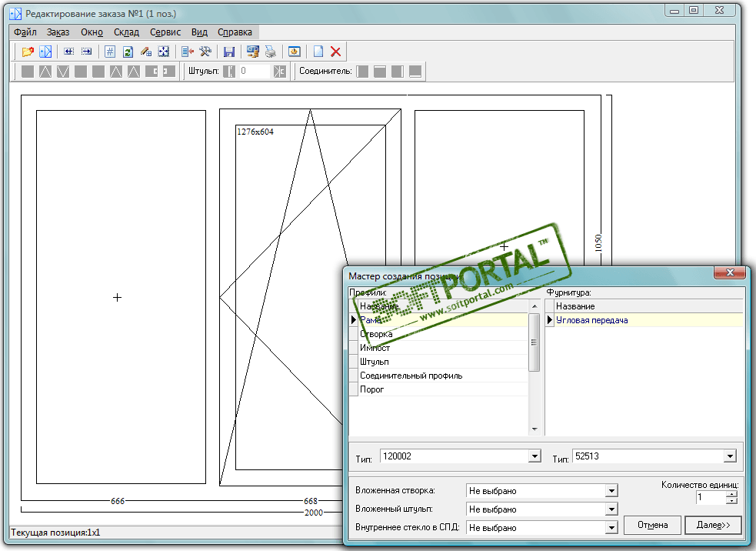Click the Количество единиц number field
The image size is (756, 551).
[x=710, y=497]
